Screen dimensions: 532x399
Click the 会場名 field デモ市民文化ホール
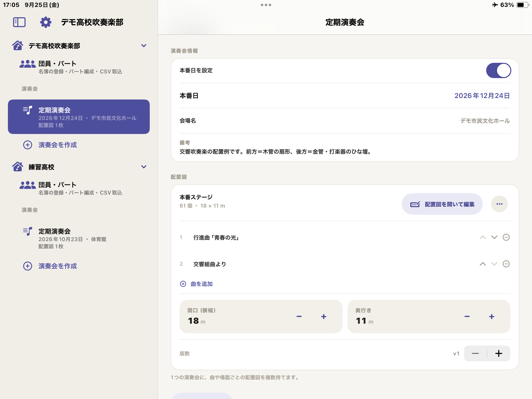(345, 121)
